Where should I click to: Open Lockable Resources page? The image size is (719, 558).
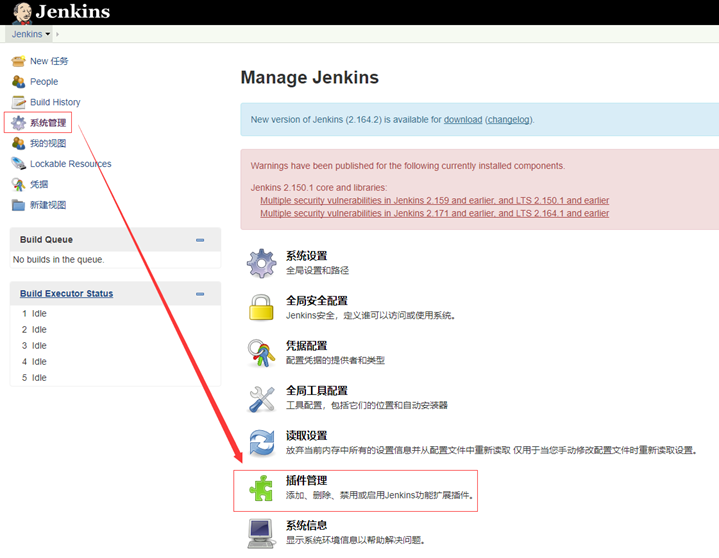click(71, 164)
